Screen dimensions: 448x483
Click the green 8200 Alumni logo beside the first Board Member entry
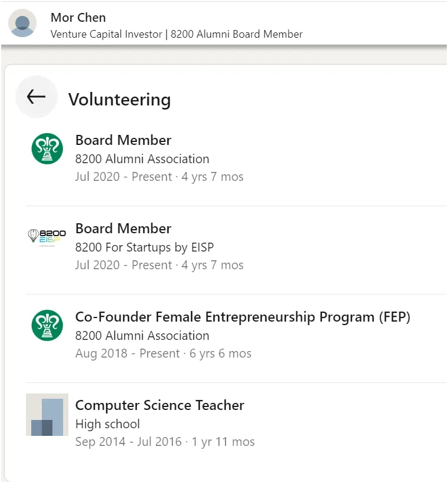(47, 148)
